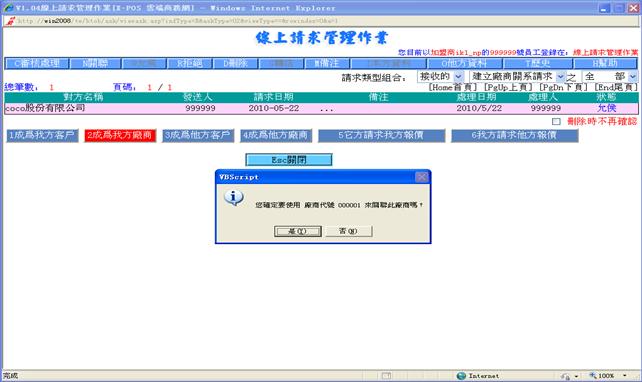Image resolution: width=642 pixels, height=382 pixels.
Task: Click the 請求日期 column header
Action: pos(274,97)
